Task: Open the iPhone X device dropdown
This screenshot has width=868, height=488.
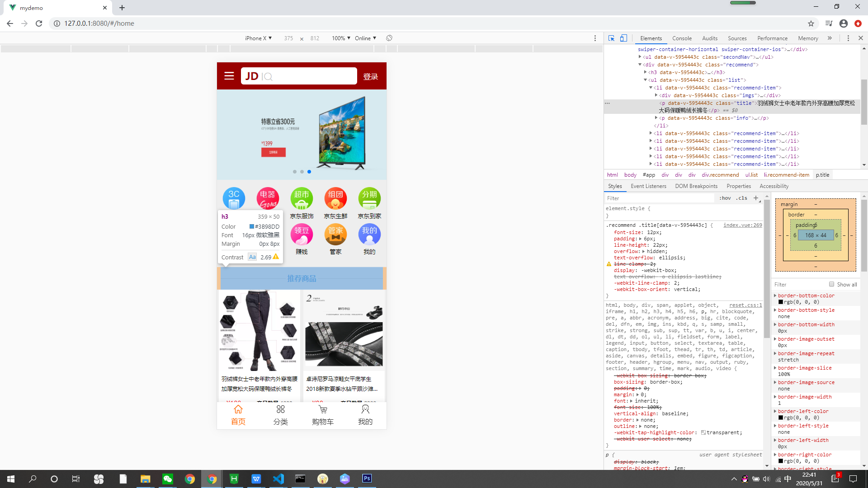Action: click(x=258, y=38)
